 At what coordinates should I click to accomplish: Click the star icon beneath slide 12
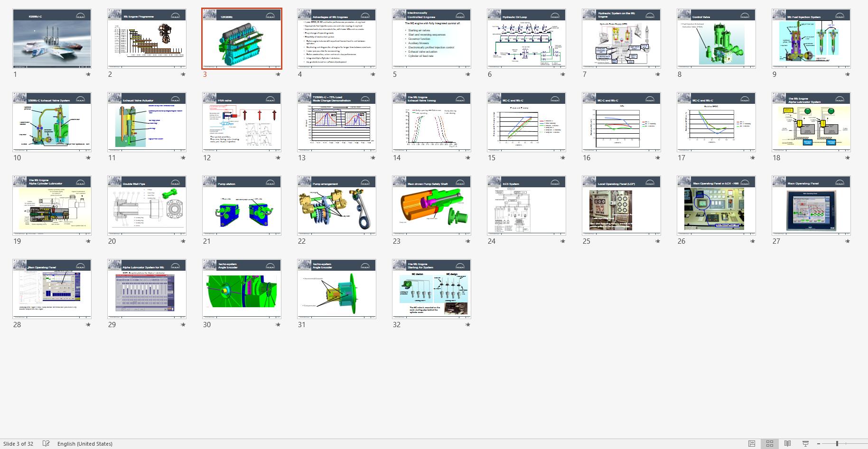(x=278, y=158)
